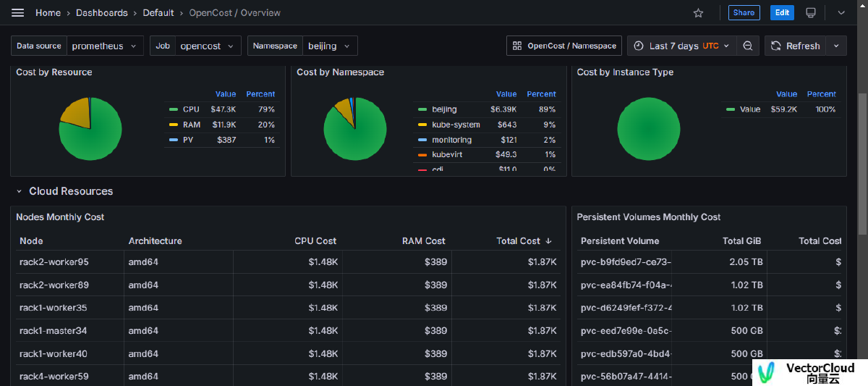The height and width of the screenshot is (386, 868).
Task: Open the Last 7 days time picker
Action: 682,46
